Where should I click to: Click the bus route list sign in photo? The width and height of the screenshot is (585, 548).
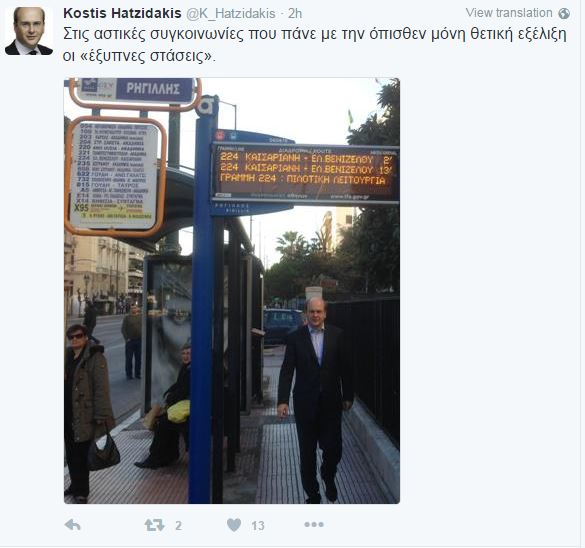pyautogui.click(x=115, y=176)
